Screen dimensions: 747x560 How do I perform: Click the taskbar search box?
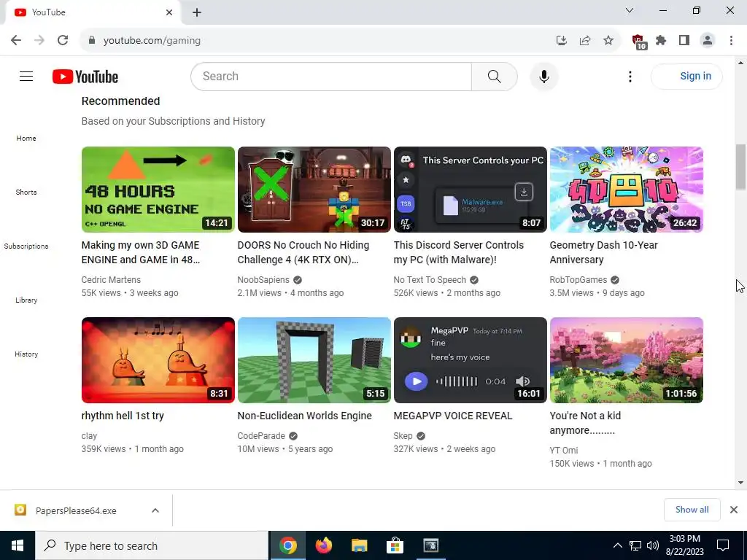click(152, 545)
